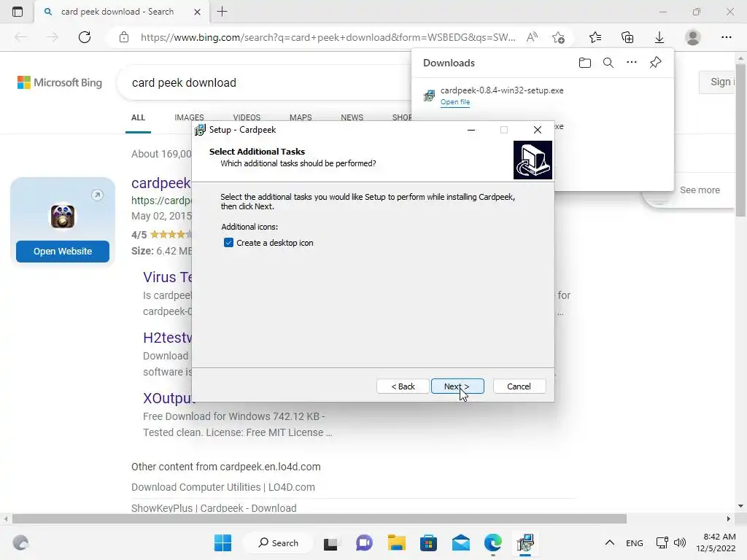
Task: Switch to IMAGES search results
Action: click(189, 117)
